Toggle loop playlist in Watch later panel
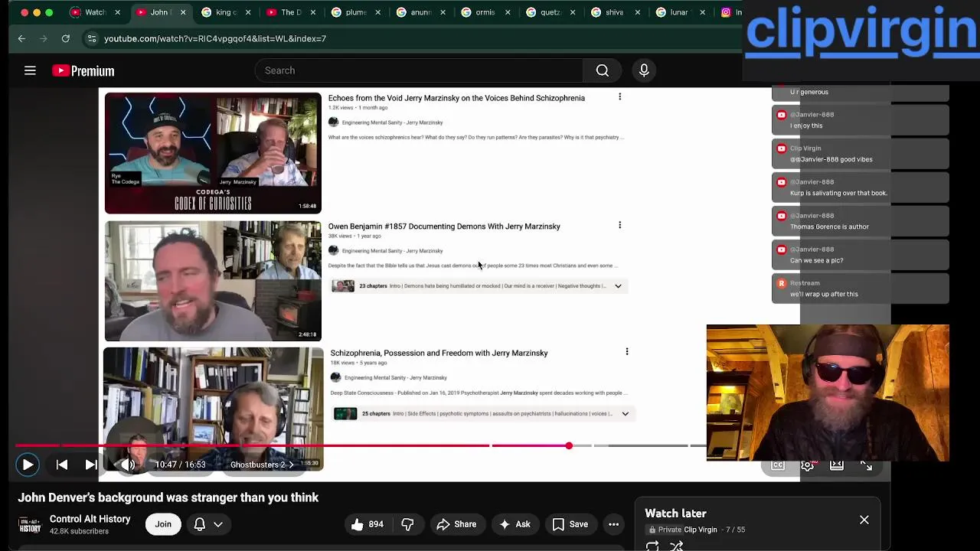Viewport: 980px width, 551px height. coord(652,546)
